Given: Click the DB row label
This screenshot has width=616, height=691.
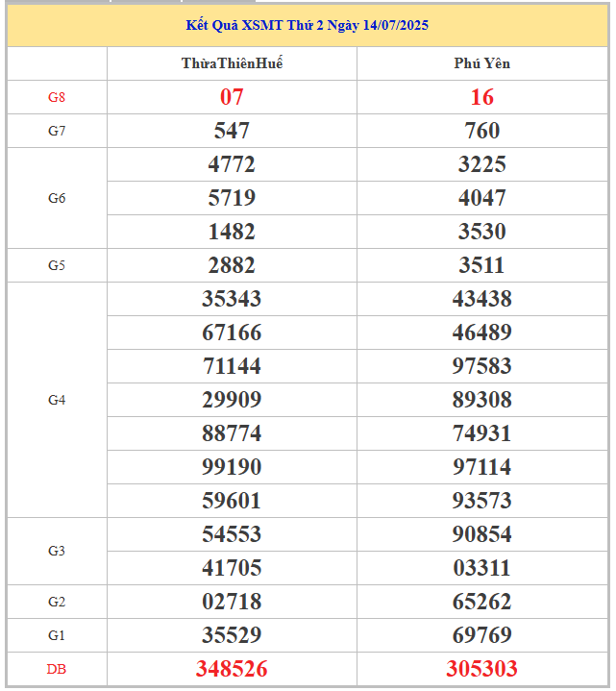Looking at the screenshot, I should [57, 669].
